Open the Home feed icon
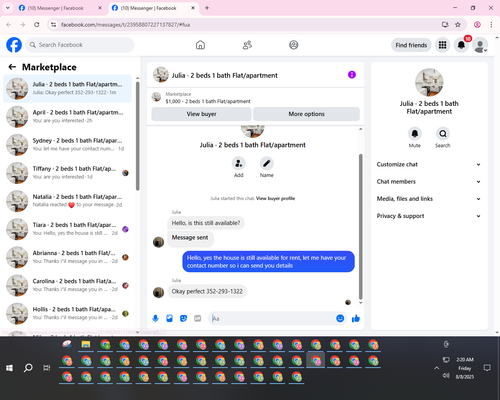 (200, 45)
